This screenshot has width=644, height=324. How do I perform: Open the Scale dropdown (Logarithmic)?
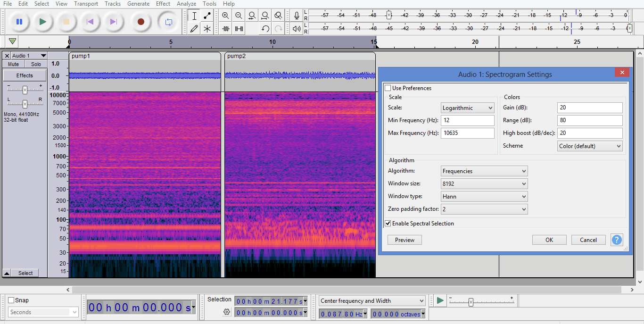[468, 108]
